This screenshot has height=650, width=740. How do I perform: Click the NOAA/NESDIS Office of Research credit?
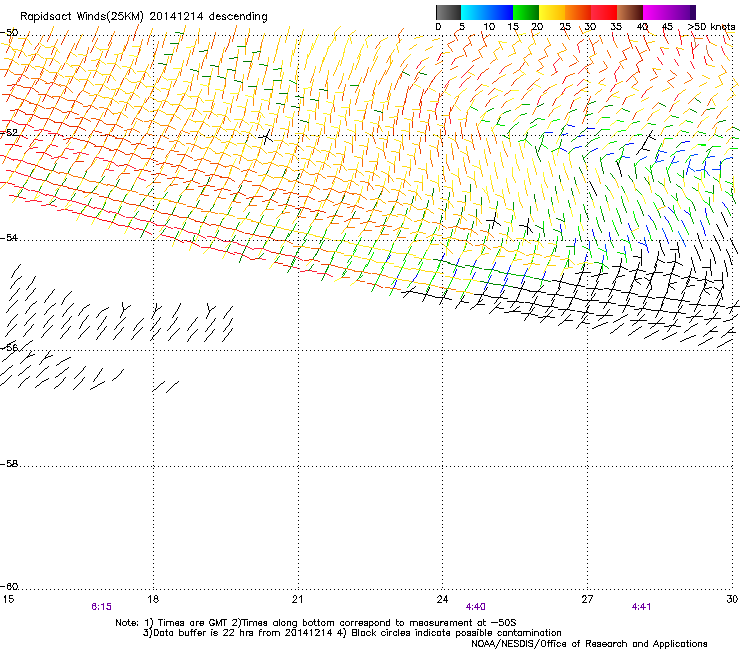589,644
